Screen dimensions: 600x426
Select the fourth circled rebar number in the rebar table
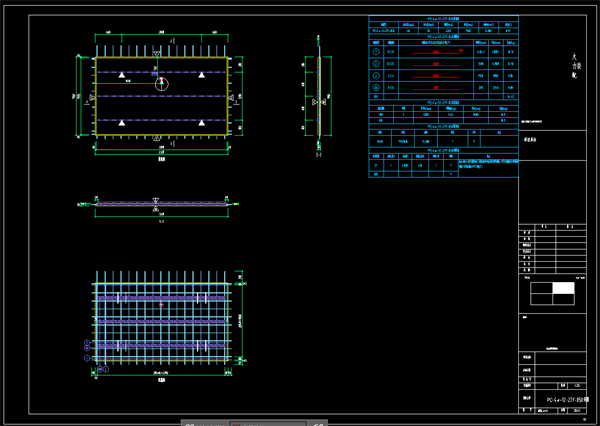click(x=376, y=88)
